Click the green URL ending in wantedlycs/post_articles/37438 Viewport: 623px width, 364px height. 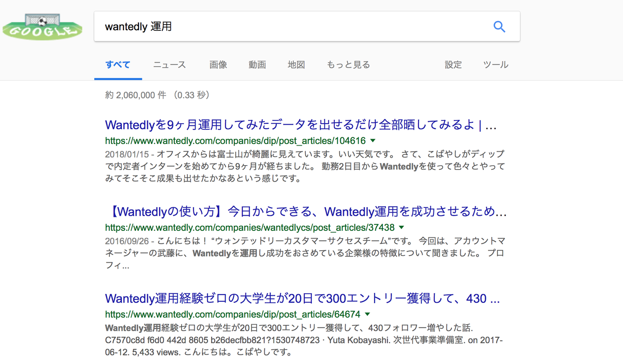(x=250, y=227)
